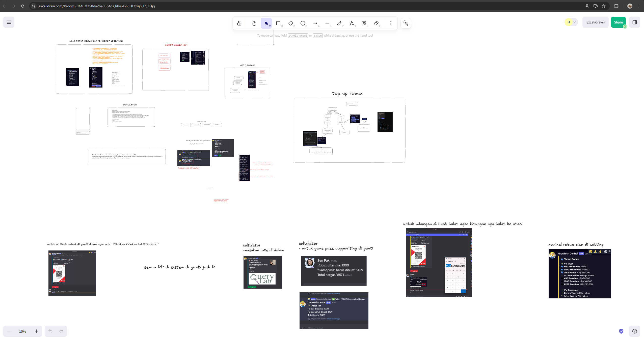Click the browser reload button
644x338 pixels.
(x=23, y=6)
